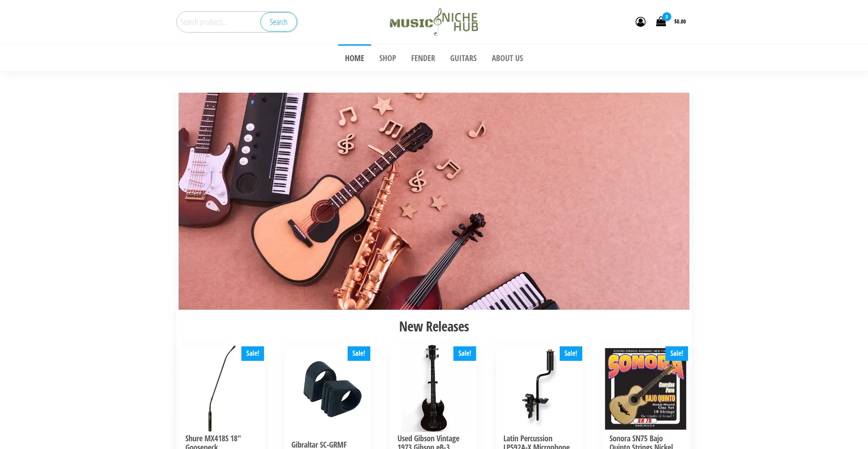This screenshot has height=449, width=868.
Task: Open the user account icon
Action: pos(640,22)
